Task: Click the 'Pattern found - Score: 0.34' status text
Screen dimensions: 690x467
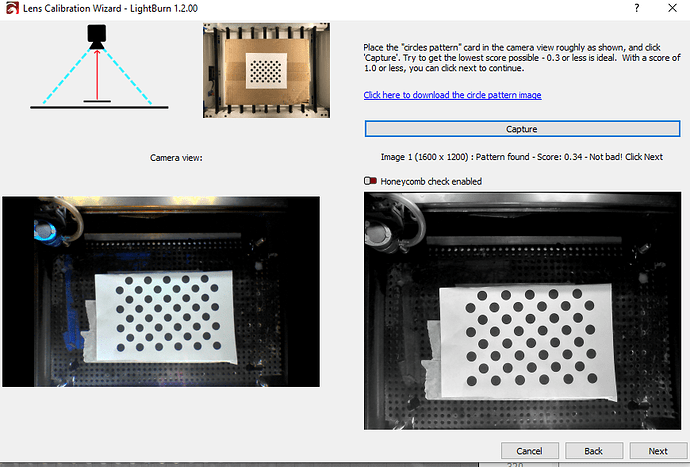Action: (529, 157)
